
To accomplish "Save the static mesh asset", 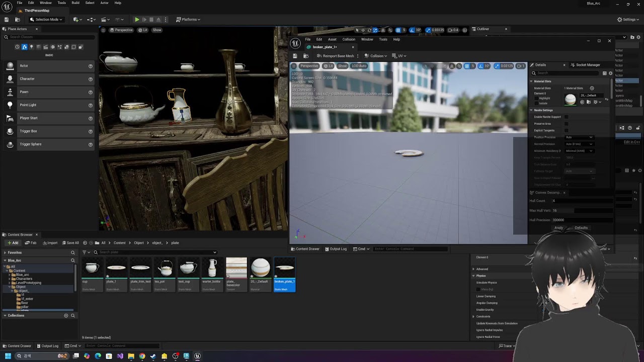I will pyautogui.click(x=295, y=56).
